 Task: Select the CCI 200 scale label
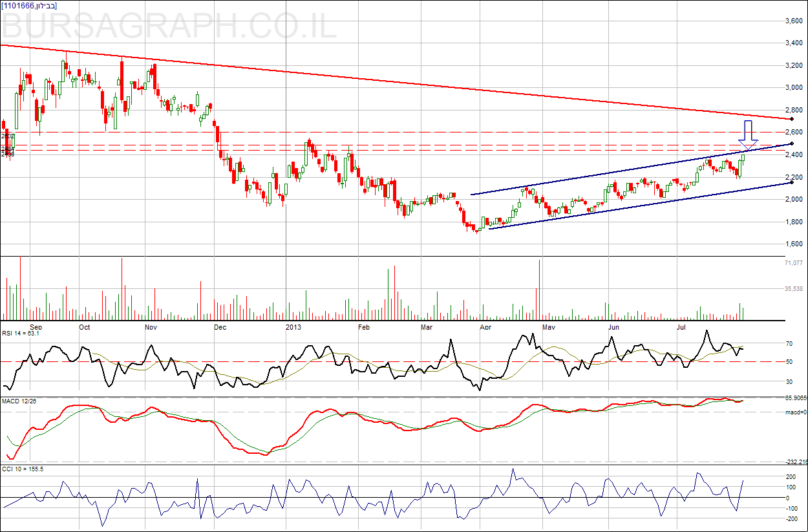click(791, 477)
